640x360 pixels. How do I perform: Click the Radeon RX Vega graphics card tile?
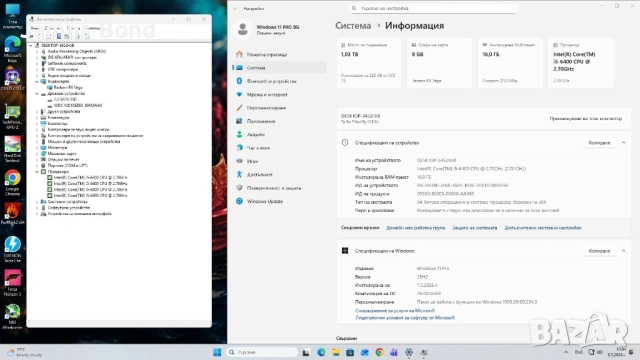tap(440, 63)
